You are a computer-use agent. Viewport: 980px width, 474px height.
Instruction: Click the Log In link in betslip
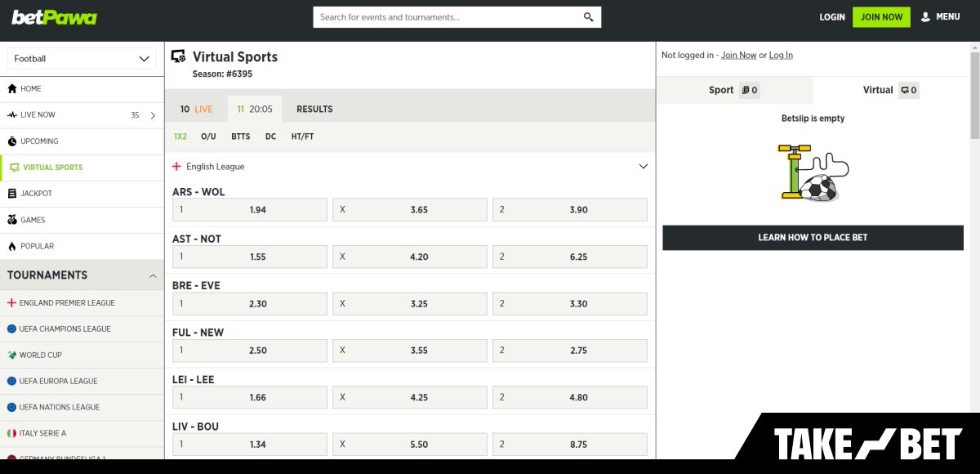(781, 56)
